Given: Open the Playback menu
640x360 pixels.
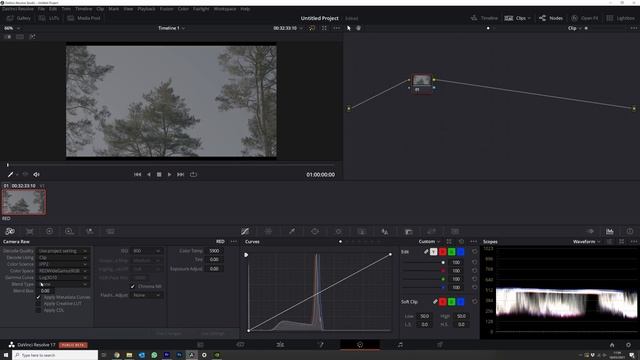Looking at the screenshot, I should 146,9.
